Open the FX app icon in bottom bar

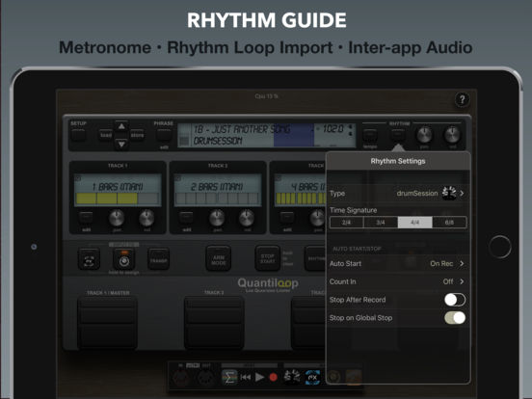pyautogui.click(x=312, y=377)
